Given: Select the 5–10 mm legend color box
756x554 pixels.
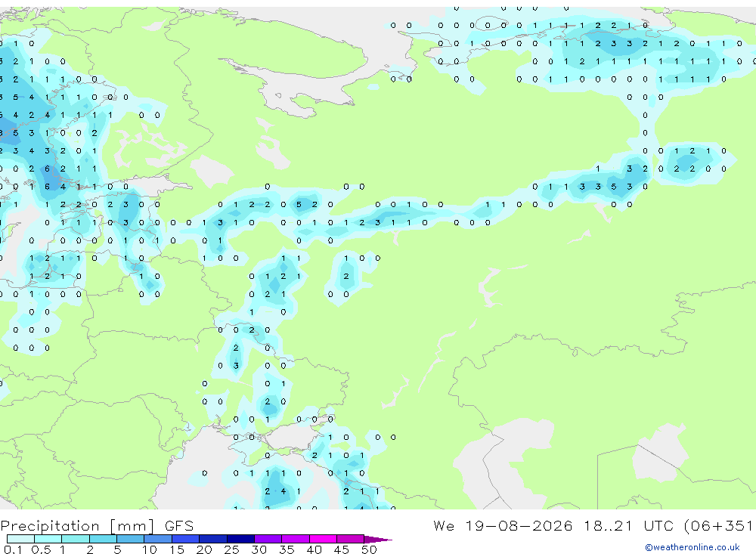Looking at the screenshot, I should (131, 539).
